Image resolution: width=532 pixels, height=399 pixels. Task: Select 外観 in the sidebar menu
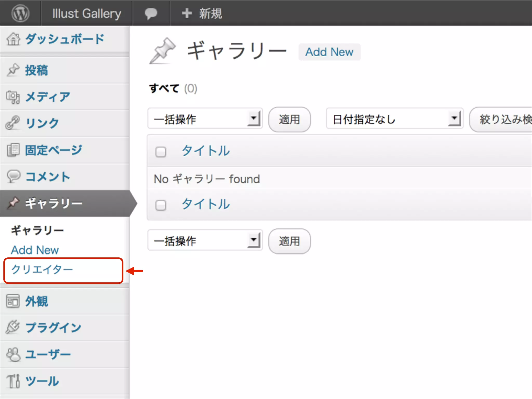36,301
